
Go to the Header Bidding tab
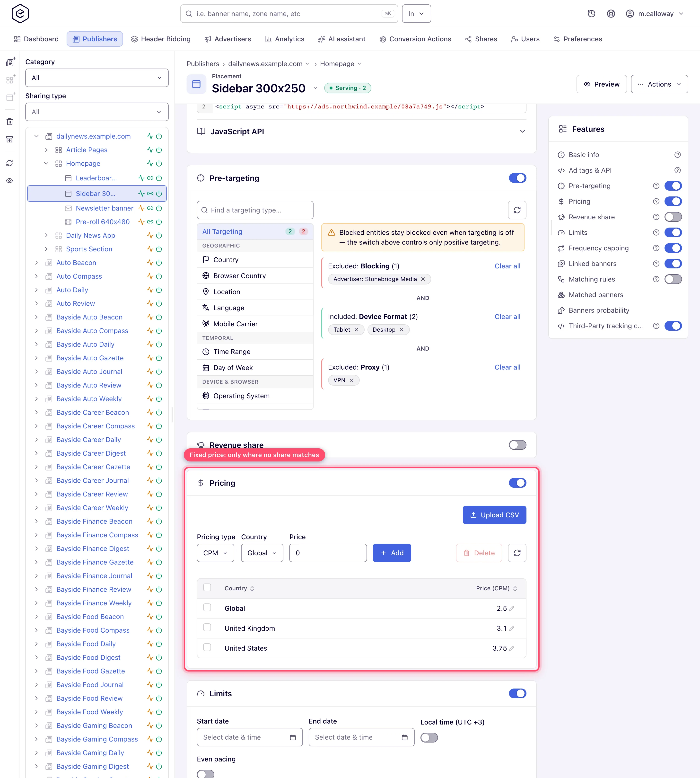point(161,39)
